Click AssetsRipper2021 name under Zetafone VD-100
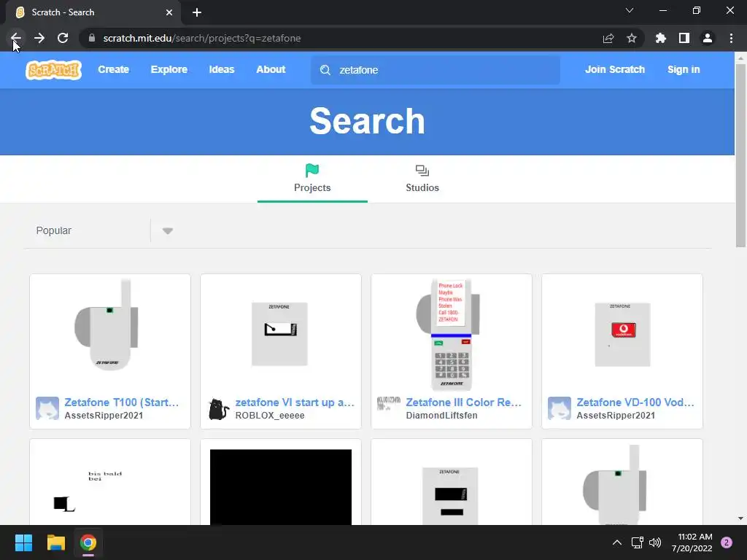Screen dimensions: 747x560 [x=616, y=415]
